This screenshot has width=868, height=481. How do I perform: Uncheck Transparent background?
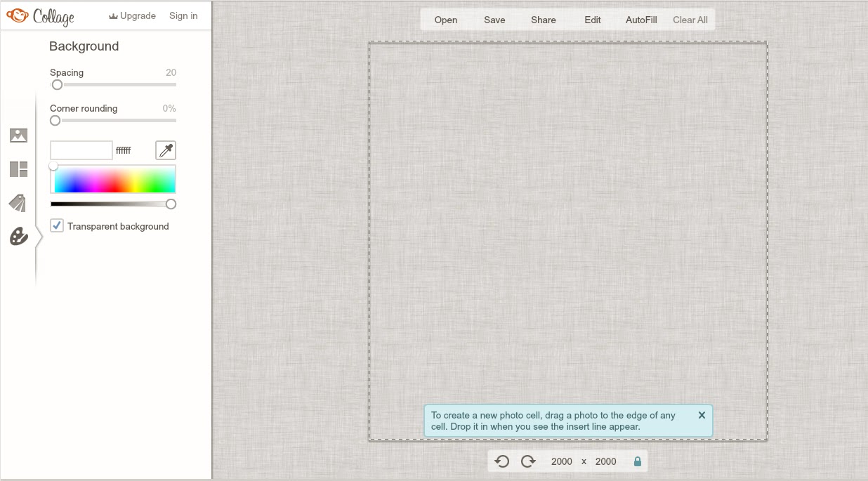56,225
